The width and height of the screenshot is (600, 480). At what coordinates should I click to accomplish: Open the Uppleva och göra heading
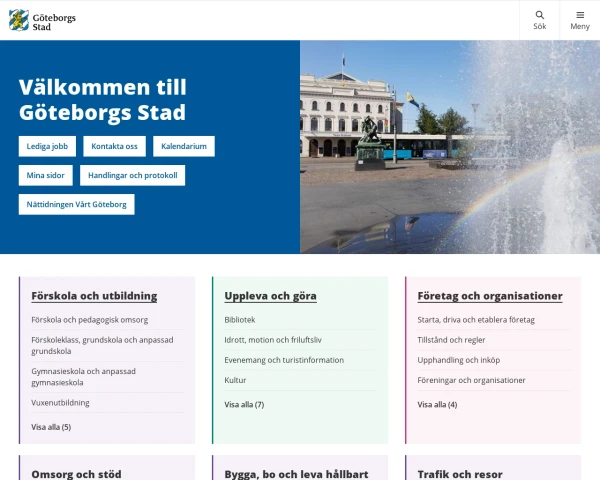(x=271, y=296)
